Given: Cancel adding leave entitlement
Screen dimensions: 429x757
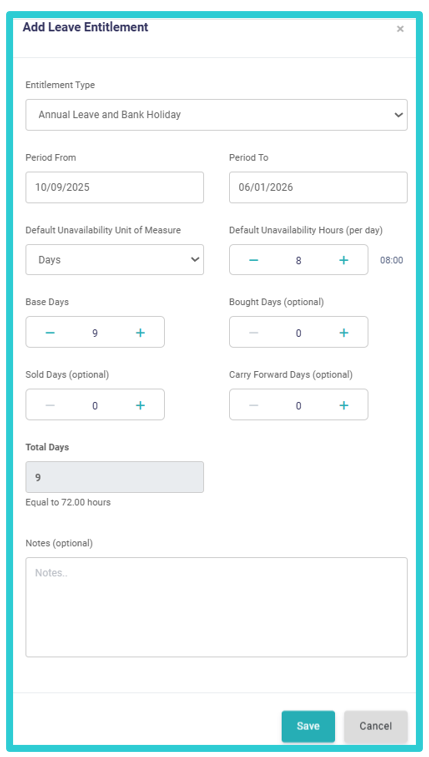Looking at the screenshot, I should 375,726.
